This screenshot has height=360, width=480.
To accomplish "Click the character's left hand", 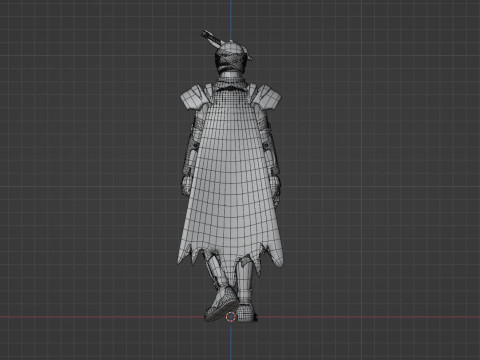I will pyautogui.click(x=186, y=186).
